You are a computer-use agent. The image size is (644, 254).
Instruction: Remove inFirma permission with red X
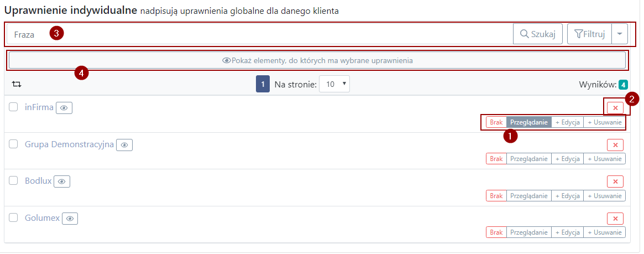(x=615, y=108)
